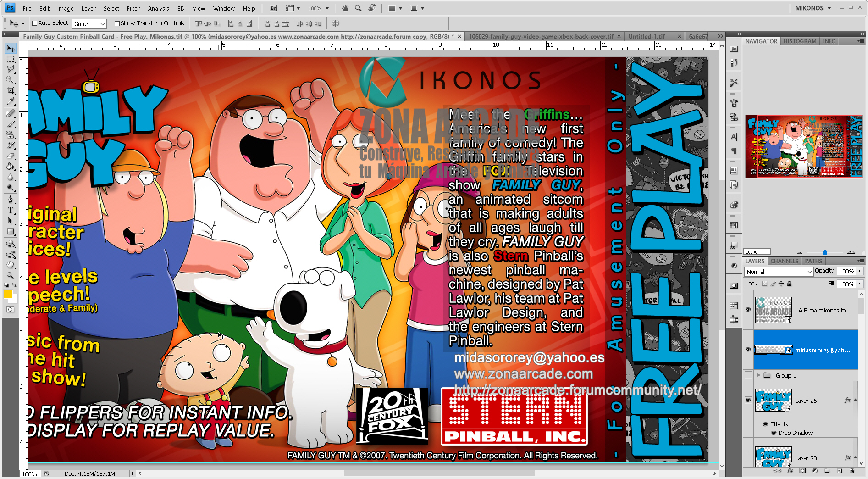
Task: Select the Crop tool
Action: point(10,90)
